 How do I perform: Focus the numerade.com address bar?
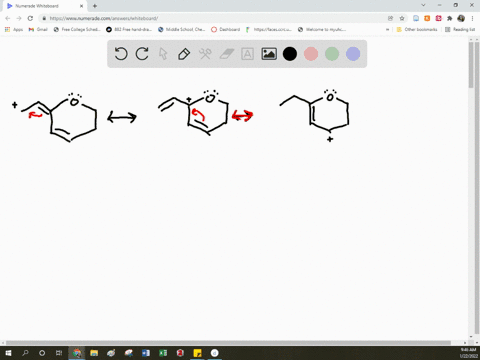tap(213, 18)
